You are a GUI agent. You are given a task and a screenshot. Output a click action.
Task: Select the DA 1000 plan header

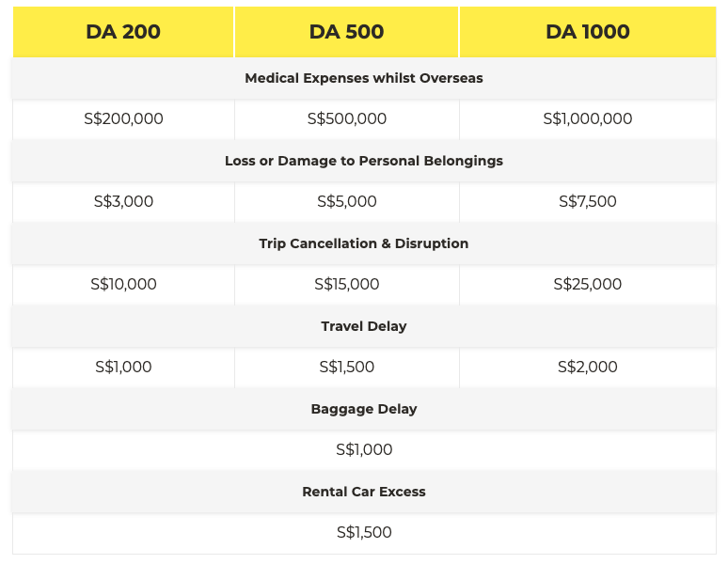pos(587,31)
